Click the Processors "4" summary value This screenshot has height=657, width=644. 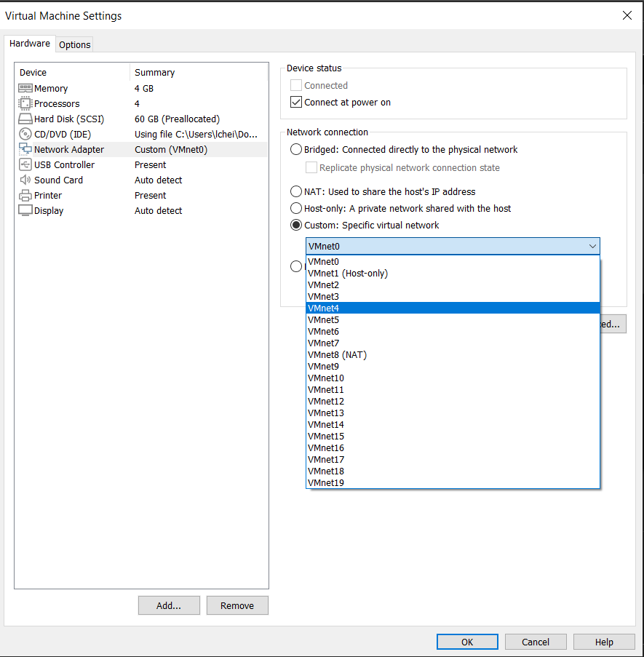[x=137, y=103]
